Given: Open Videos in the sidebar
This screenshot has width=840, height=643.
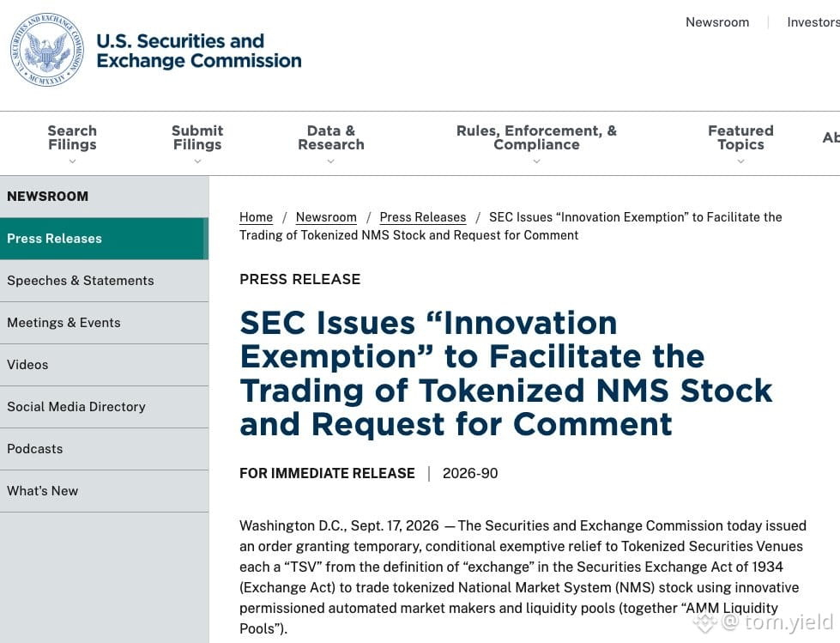Looking at the screenshot, I should 104,365.
